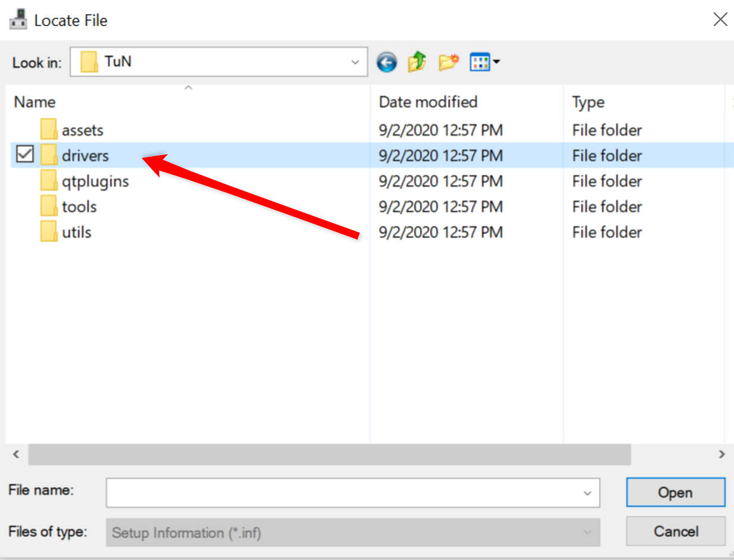Select the assets folder name
Viewport: 734px width, 560px height.
(x=82, y=130)
